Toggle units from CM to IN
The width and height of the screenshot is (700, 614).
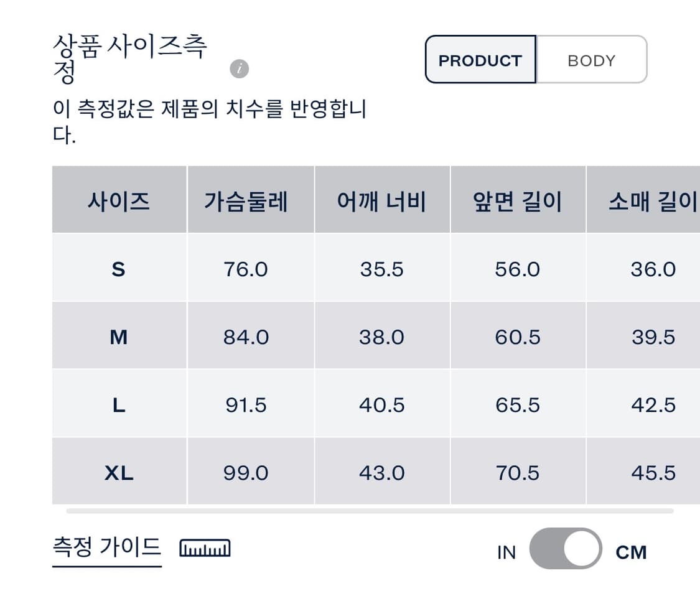click(x=565, y=548)
